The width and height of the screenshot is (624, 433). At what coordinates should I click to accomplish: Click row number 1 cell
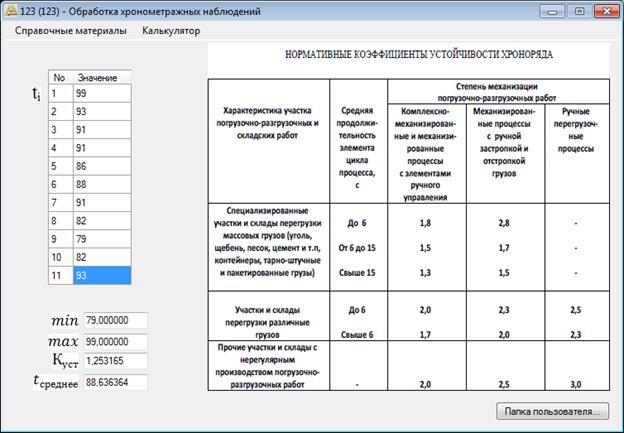[x=61, y=93]
